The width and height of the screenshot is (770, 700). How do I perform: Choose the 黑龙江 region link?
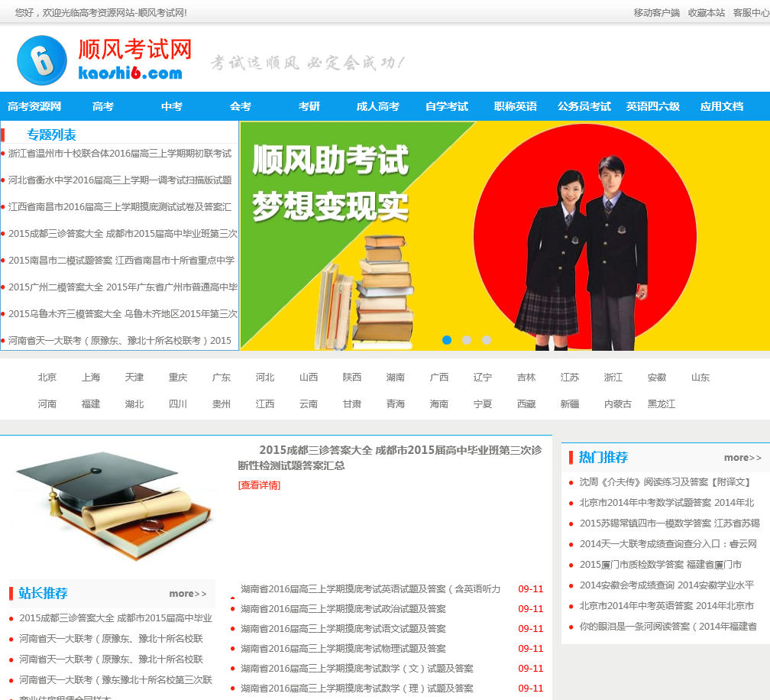pos(661,403)
